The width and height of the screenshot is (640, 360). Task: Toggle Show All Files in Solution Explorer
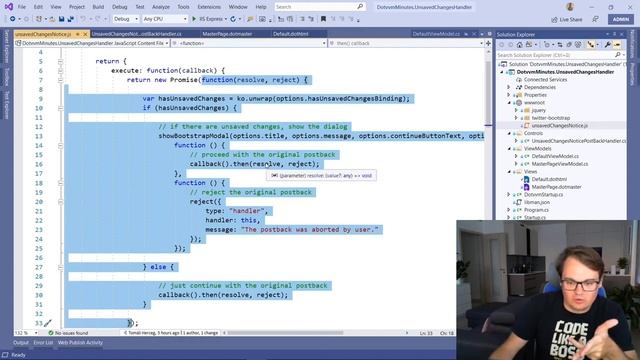[x=578, y=45]
